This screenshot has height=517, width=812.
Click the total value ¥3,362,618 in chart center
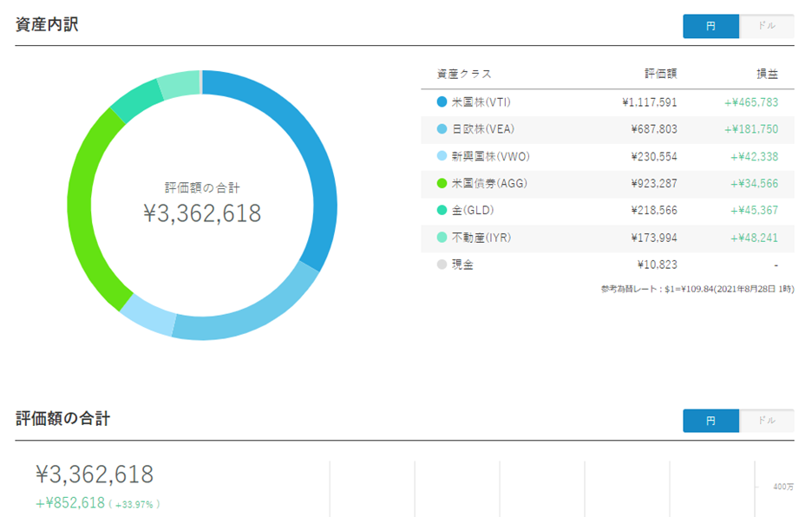(x=201, y=211)
